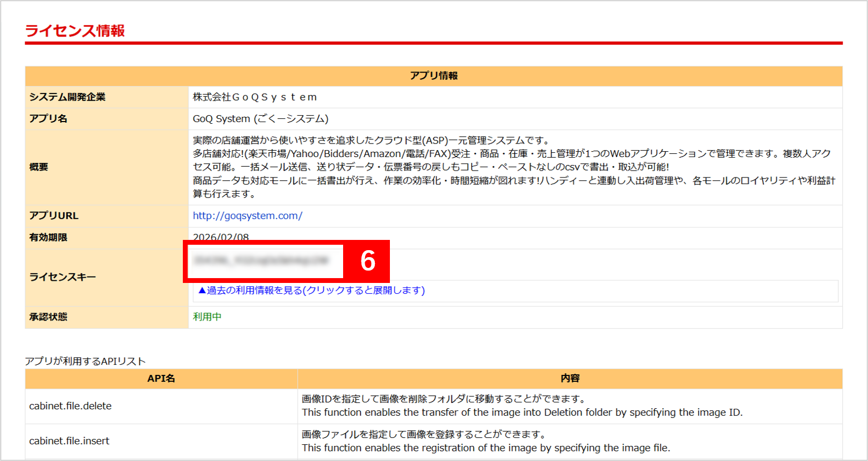Screen dimensions: 868x461
Task: Click the ライセンス情報 page heading
Action: 75,31
